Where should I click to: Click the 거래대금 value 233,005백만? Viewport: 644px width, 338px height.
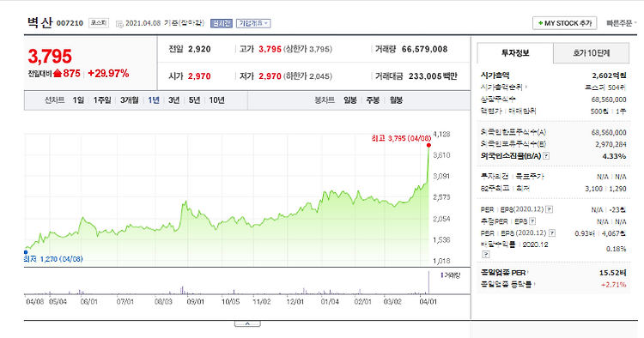click(x=433, y=75)
